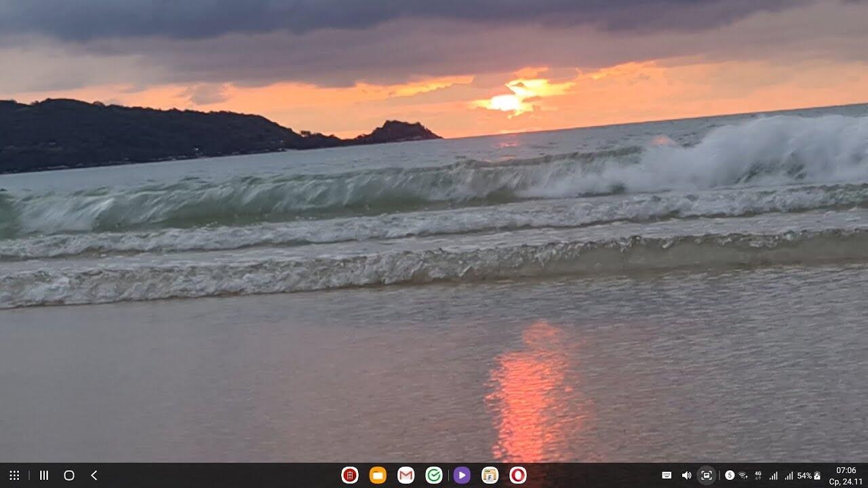Viewport: 868px width, 488px height.
Task: Open the apps grid launcher
Action: coord(14,475)
